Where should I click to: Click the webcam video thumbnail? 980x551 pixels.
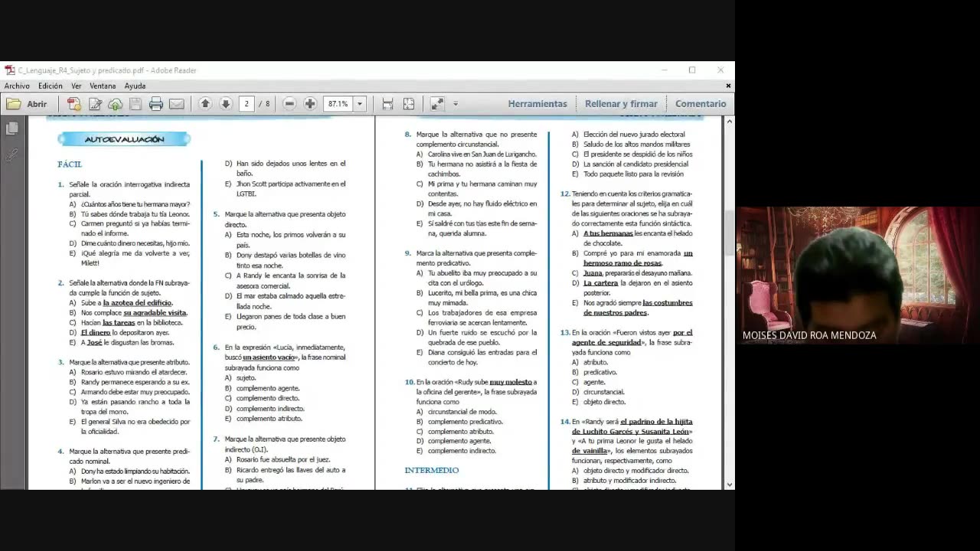click(857, 275)
